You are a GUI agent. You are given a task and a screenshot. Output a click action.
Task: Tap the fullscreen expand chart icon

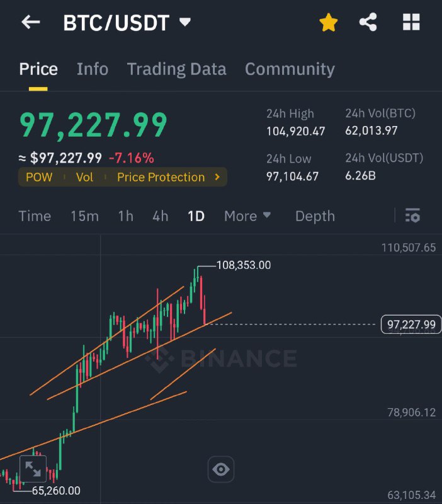pyautogui.click(x=33, y=469)
